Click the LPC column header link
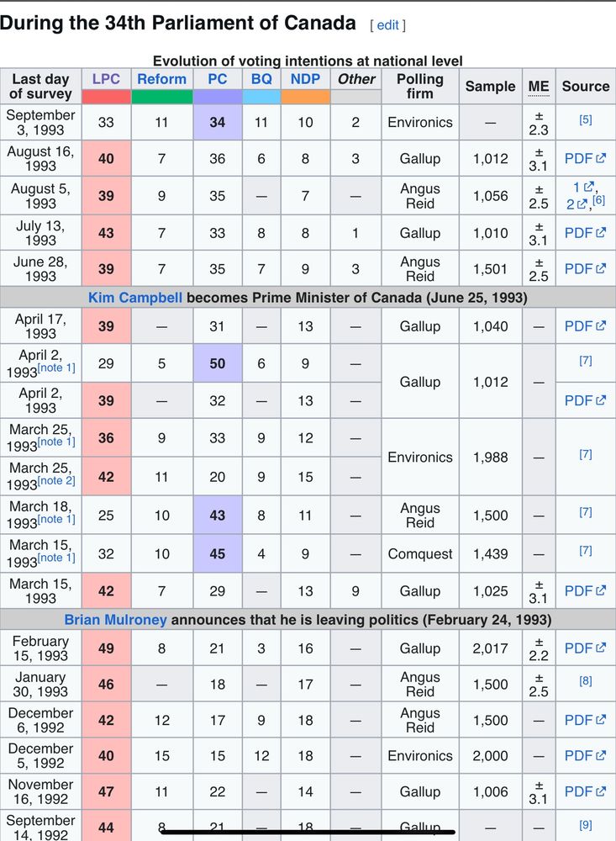 106,79
